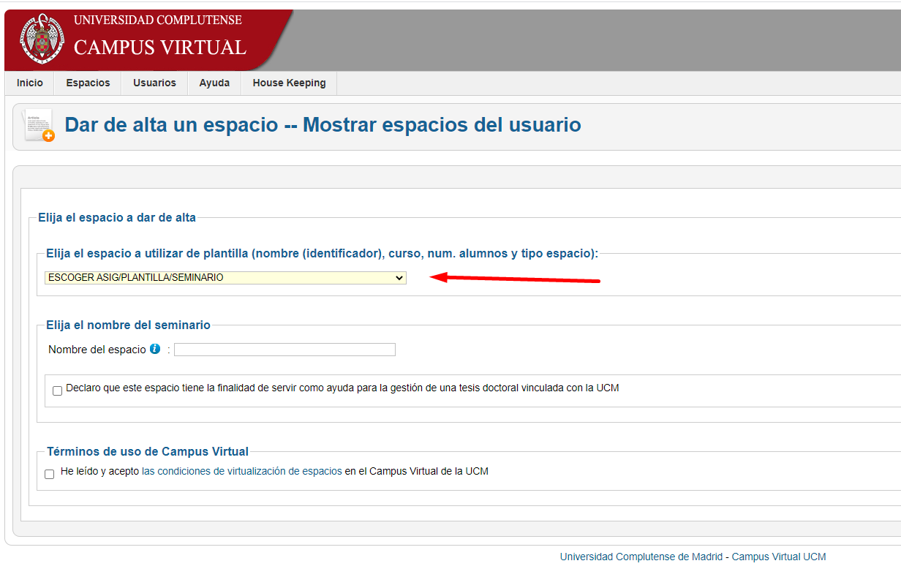Follow the 'las condiciones de virtualización de espacios' link
Image resolution: width=901 pixels, height=588 pixels.
(242, 472)
